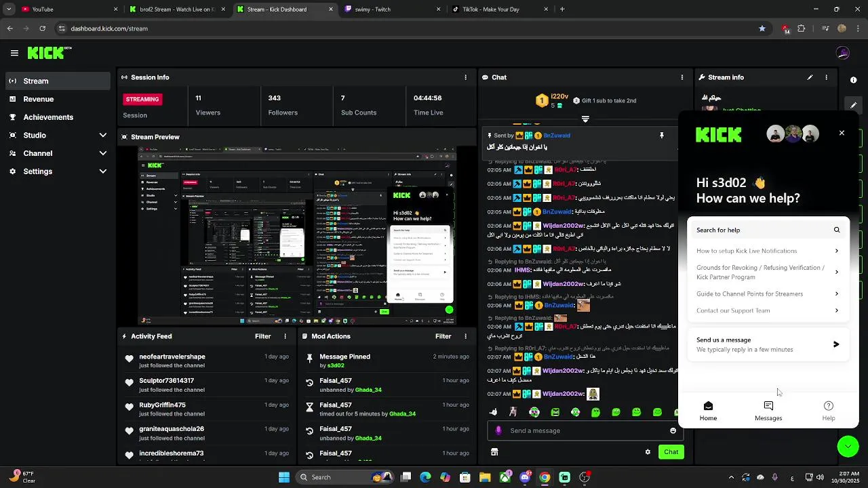The width and height of the screenshot is (868, 488).
Task: Click the info circle icon on right rail
Action: pyautogui.click(x=853, y=80)
